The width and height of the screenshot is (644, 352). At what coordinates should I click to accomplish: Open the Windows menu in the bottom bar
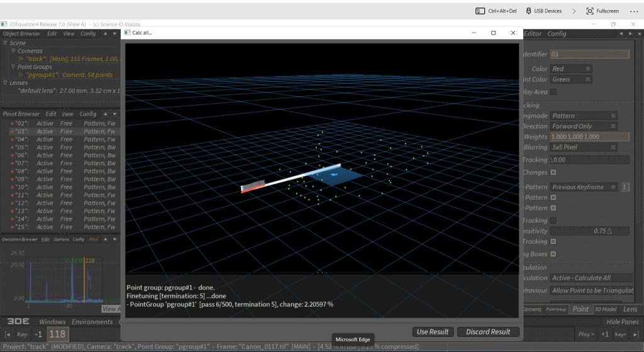coord(52,322)
